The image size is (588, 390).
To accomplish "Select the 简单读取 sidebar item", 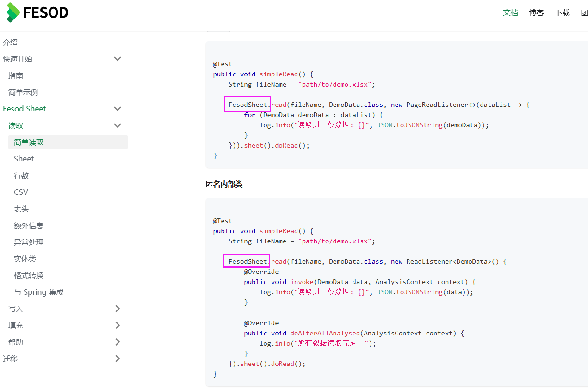I will 68,142.
